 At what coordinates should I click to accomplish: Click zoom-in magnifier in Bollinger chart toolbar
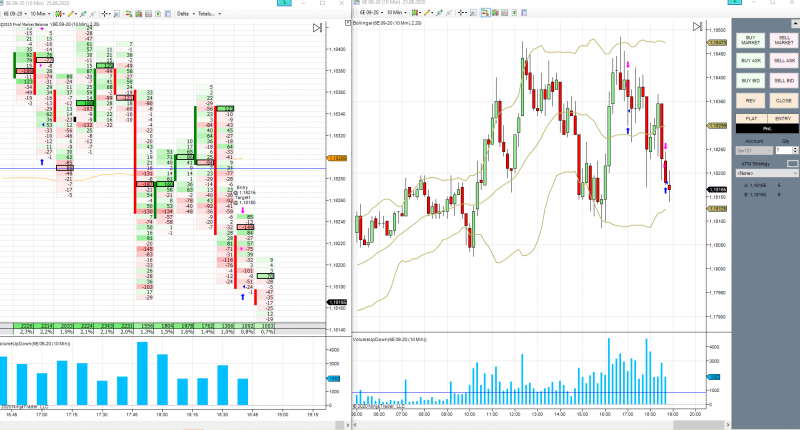tap(473, 12)
